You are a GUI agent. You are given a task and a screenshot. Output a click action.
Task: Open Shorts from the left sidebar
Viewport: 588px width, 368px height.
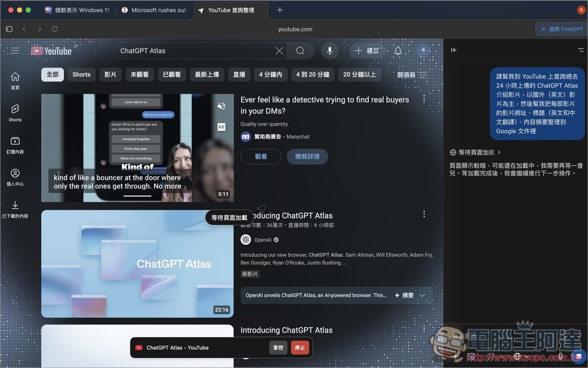15,113
